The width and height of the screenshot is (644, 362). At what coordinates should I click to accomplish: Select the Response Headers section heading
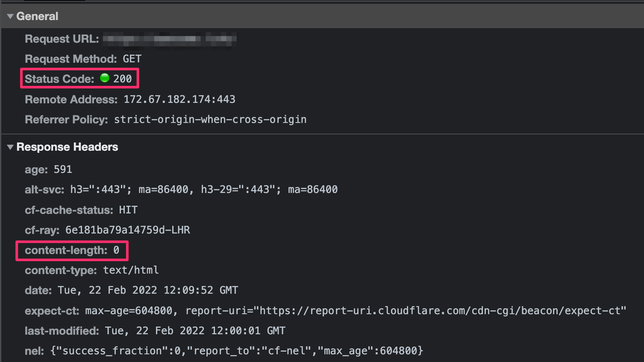[67, 147]
